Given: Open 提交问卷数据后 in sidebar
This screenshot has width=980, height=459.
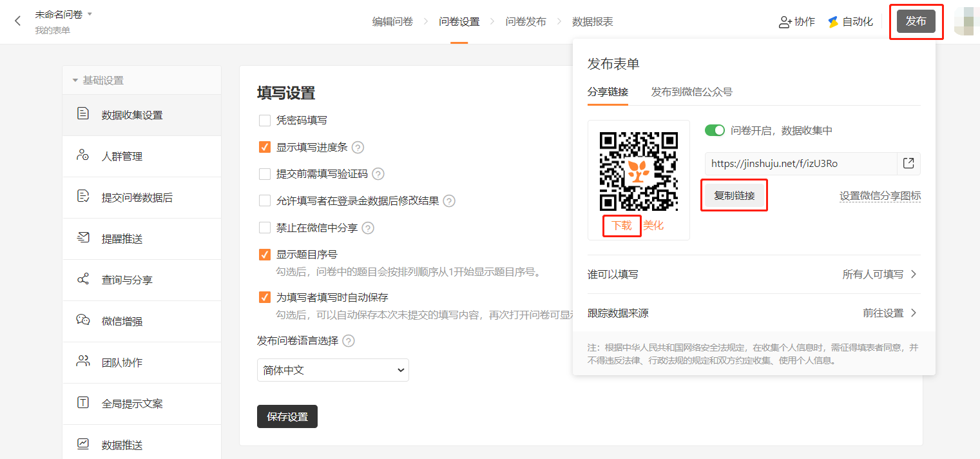Looking at the screenshot, I should 142,197.
